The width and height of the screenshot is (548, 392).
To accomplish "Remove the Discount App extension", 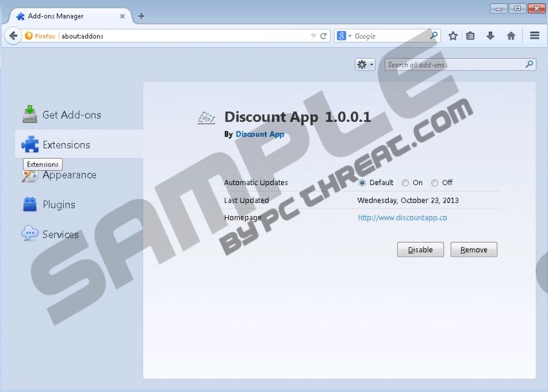I will coord(474,250).
